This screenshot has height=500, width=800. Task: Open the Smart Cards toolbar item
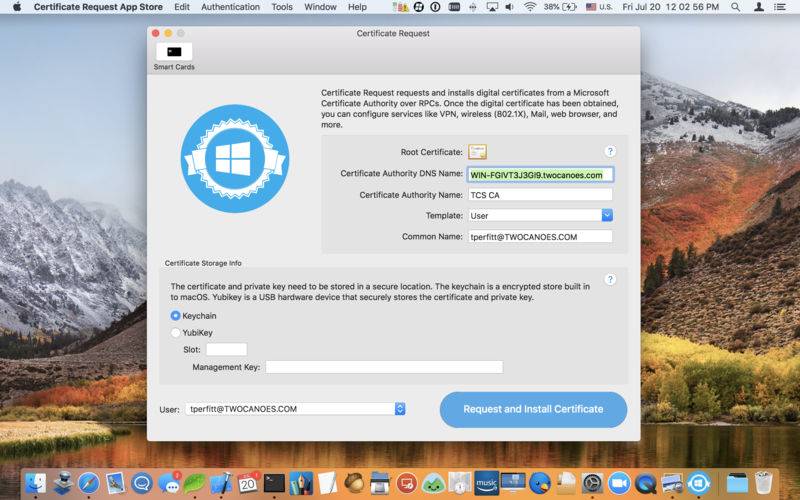(174, 57)
